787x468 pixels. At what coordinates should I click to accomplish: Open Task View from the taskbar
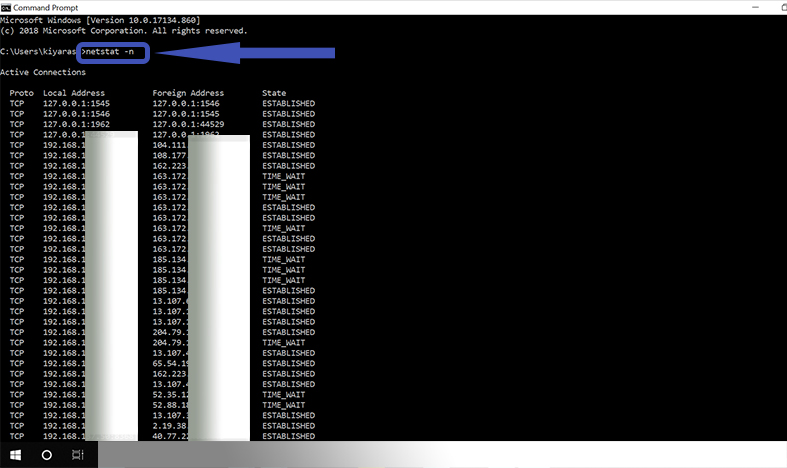tap(77, 455)
